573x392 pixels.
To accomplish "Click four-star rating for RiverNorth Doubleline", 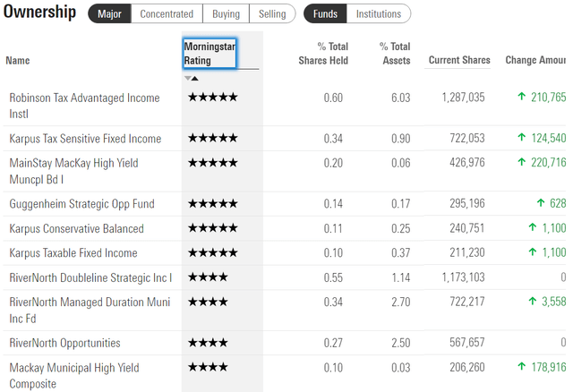I will click(208, 277).
